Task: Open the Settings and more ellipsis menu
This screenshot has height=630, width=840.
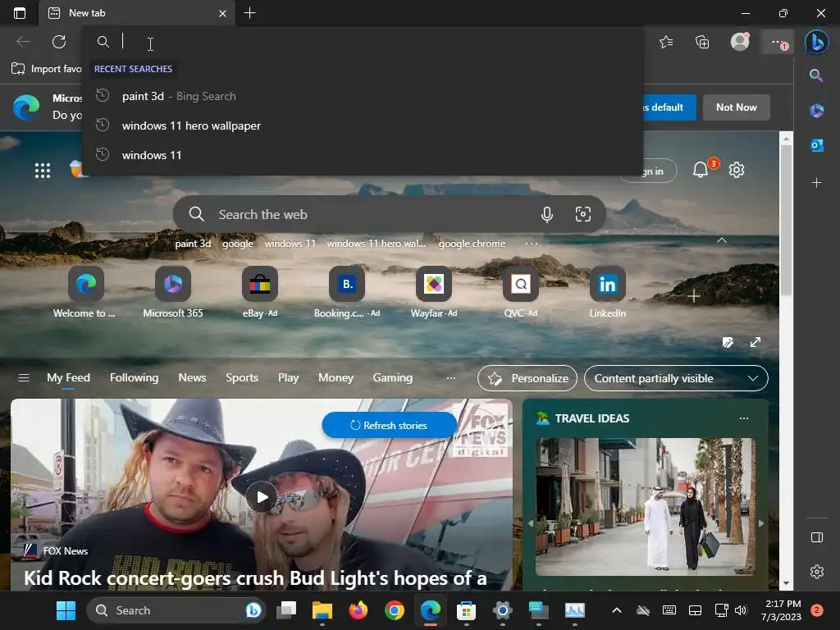Action: [778, 42]
